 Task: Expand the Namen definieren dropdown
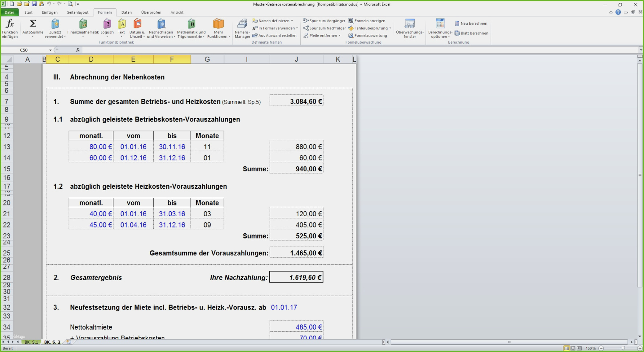click(292, 21)
